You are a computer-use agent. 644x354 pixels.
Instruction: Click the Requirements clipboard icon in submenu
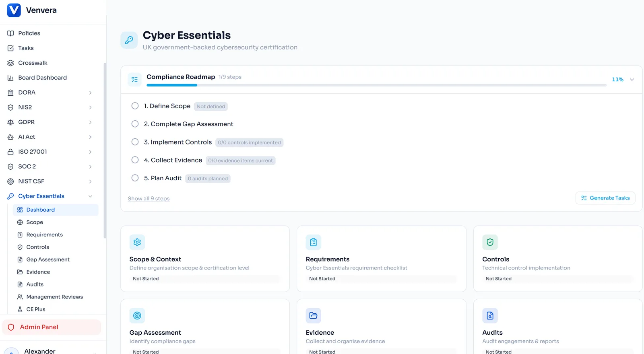[x=20, y=235]
